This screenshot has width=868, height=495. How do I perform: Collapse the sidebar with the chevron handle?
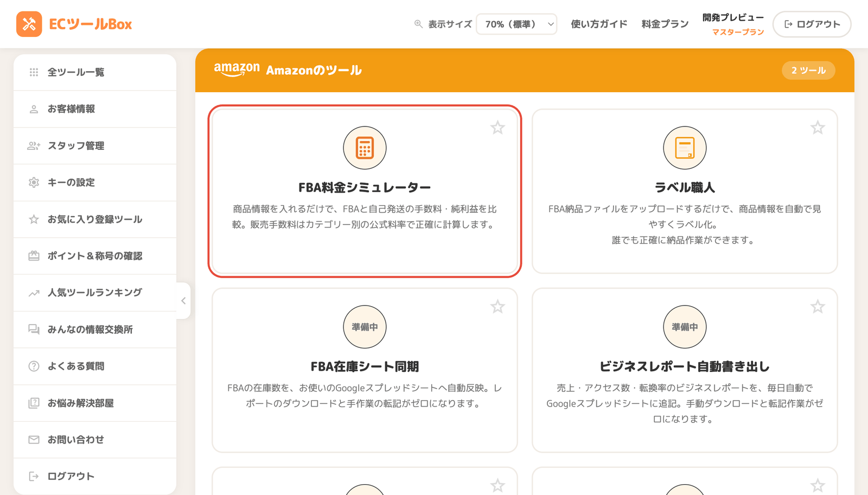tap(183, 301)
